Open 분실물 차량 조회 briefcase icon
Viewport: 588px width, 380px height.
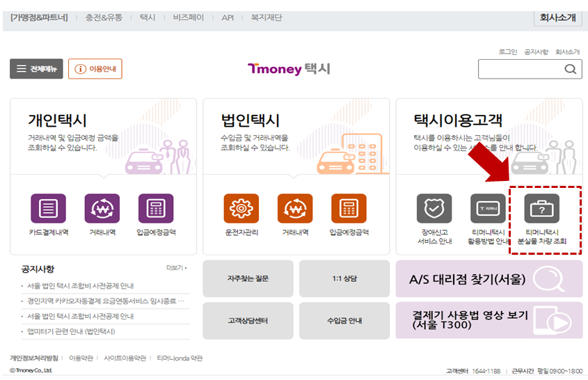point(542,208)
